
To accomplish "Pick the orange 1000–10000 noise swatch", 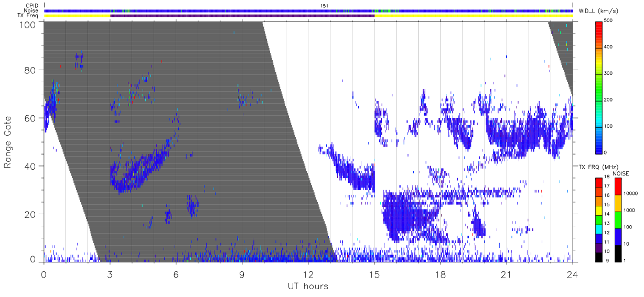I will click(618, 203).
